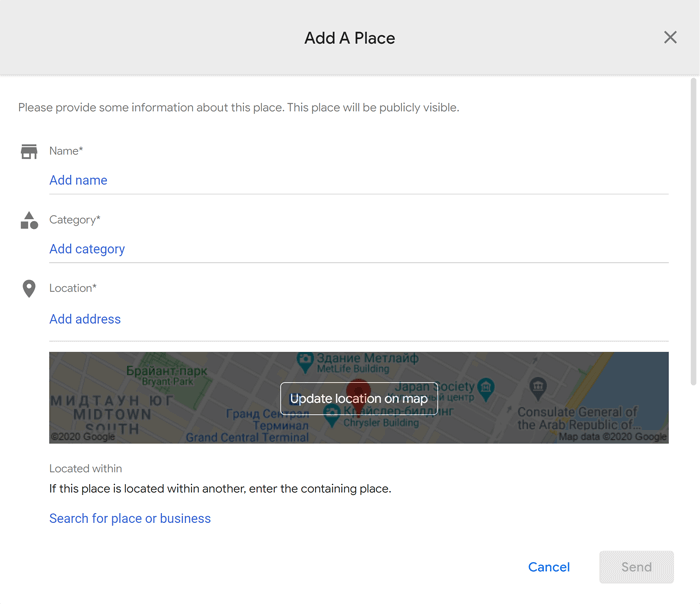The width and height of the screenshot is (700, 611).
Task: Click the shapes icon beside Category
Action: pyautogui.click(x=29, y=220)
